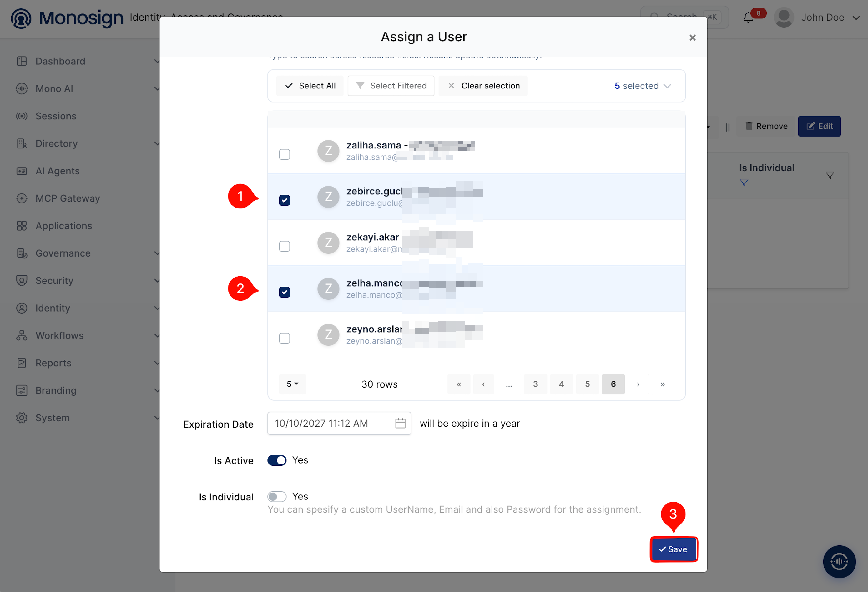Image resolution: width=868 pixels, height=592 pixels.
Task: Click Clear selection
Action: point(483,86)
